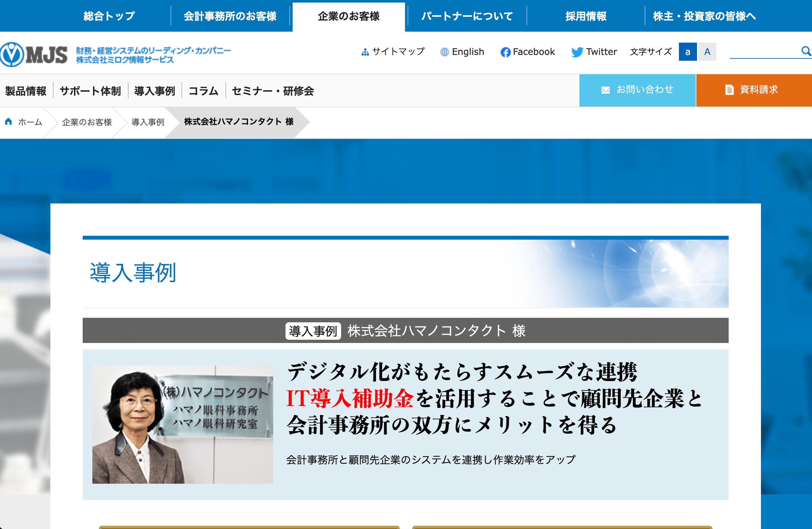Click the MJS logo

[34, 54]
